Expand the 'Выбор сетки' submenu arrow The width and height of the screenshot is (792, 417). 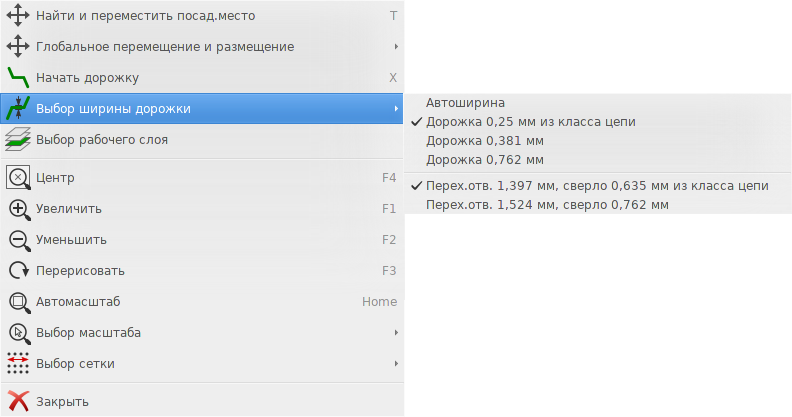(x=396, y=363)
